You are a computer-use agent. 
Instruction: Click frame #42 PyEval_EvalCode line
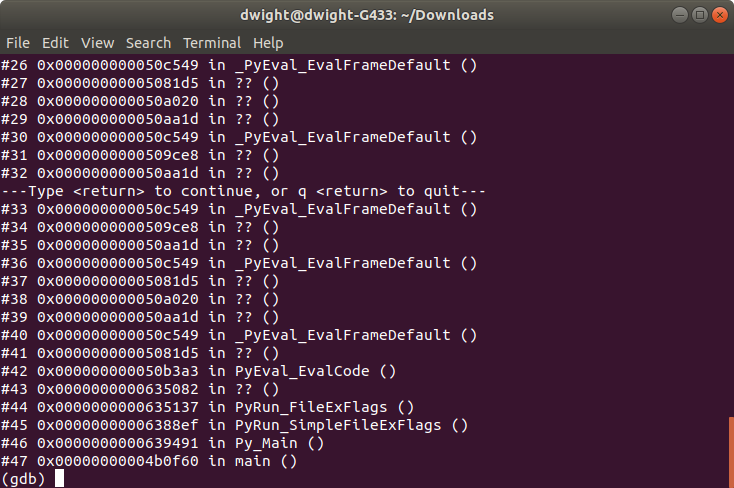198,371
